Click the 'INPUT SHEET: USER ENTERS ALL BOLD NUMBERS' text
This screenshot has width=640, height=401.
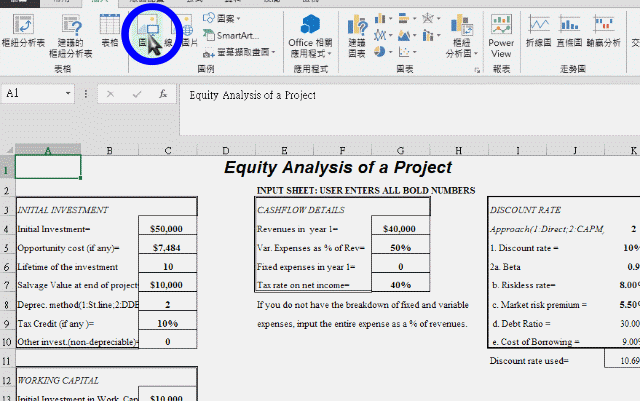point(366,190)
